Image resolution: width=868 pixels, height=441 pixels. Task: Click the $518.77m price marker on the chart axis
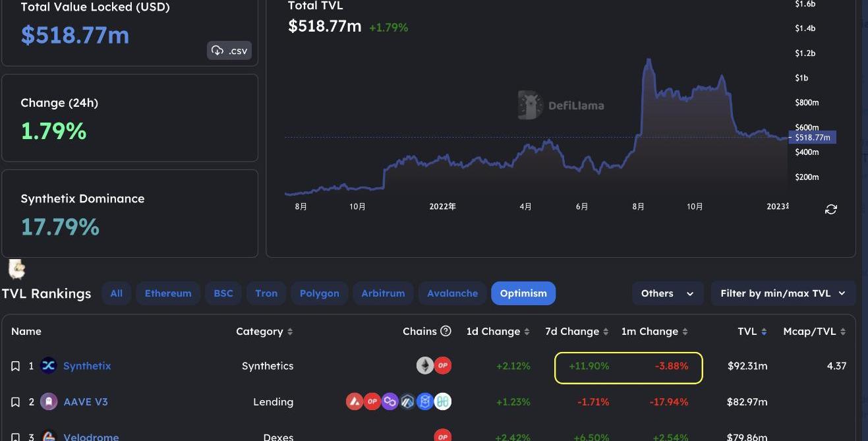tap(812, 137)
